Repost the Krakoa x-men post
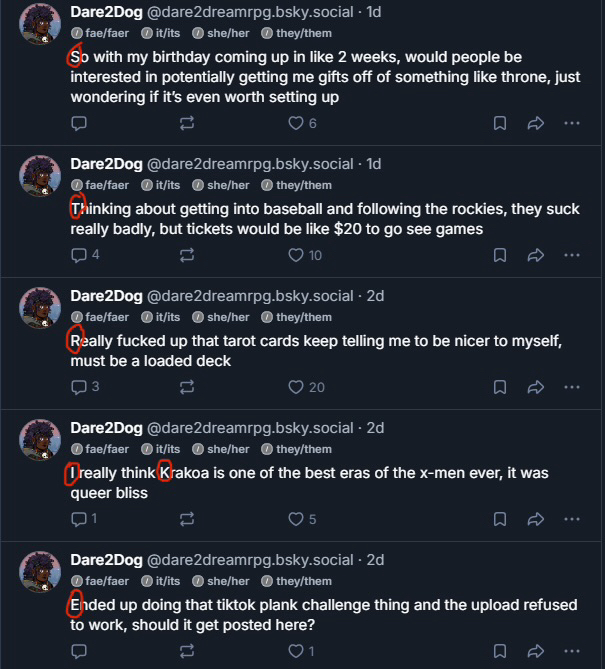The height and width of the screenshot is (669, 605). pyautogui.click(x=187, y=519)
